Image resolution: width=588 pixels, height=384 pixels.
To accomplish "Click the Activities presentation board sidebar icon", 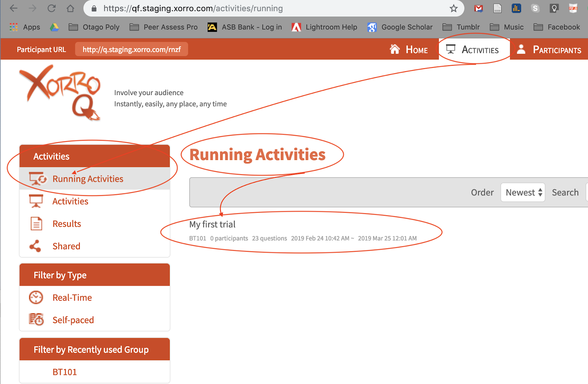I will (x=36, y=201).
